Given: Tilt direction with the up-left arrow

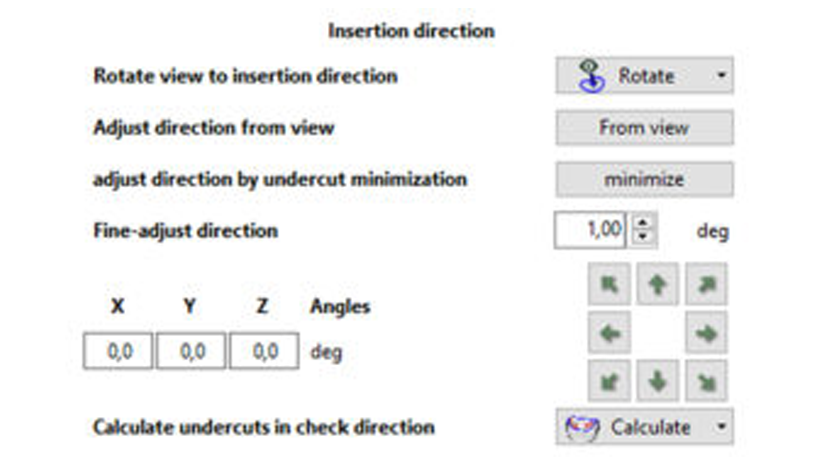Looking at the screenshot, I should coord(609,284).
